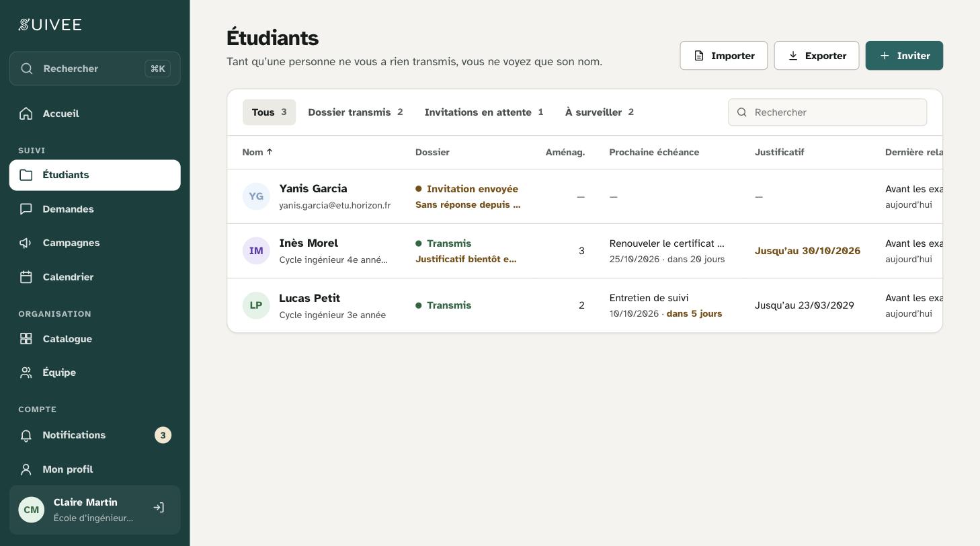The height and width of the screenshot is (546, 980).
Task: Click the LP avatar of Lucas Petit
Action: 256,305
